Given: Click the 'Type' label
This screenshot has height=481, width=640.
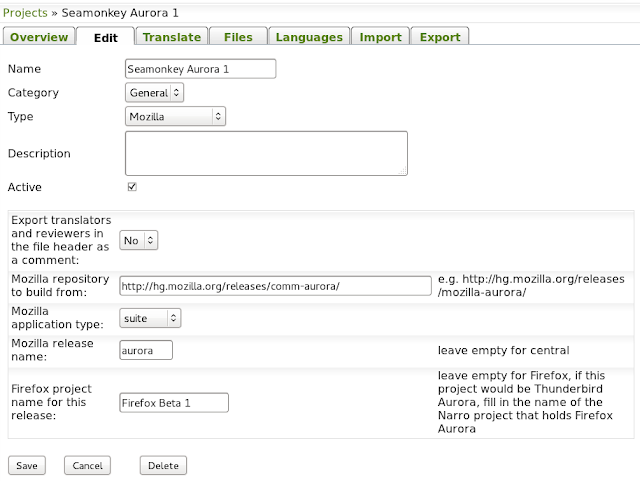Looking at the screenshot, I should coord(20,116).
